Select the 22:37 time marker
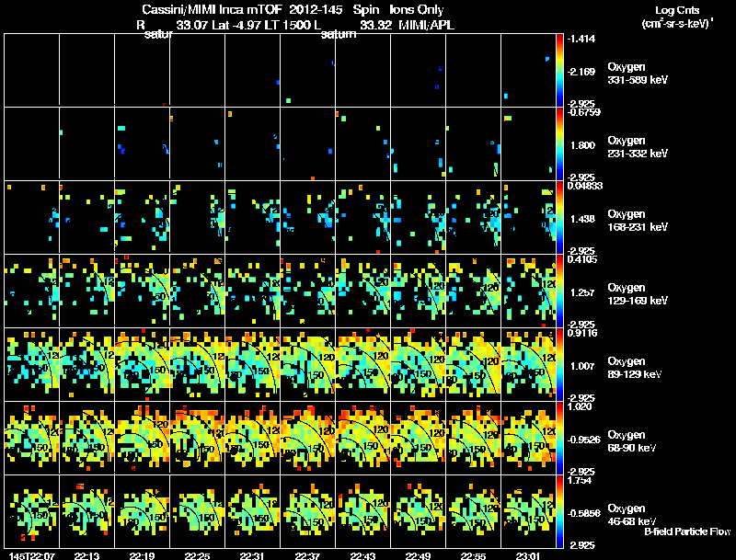This screenshot has height=560, width=736. [x=307, y=556]
